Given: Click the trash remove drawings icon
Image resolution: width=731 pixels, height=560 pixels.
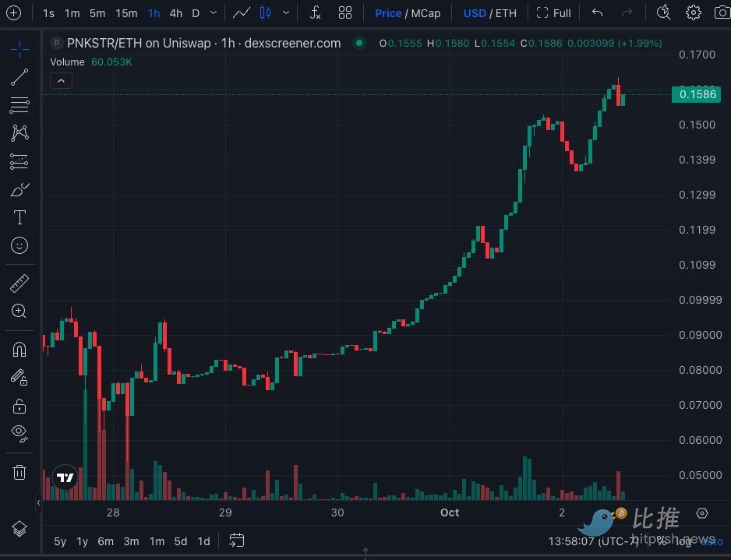Looking at the screenshot, I should (19, 472).
